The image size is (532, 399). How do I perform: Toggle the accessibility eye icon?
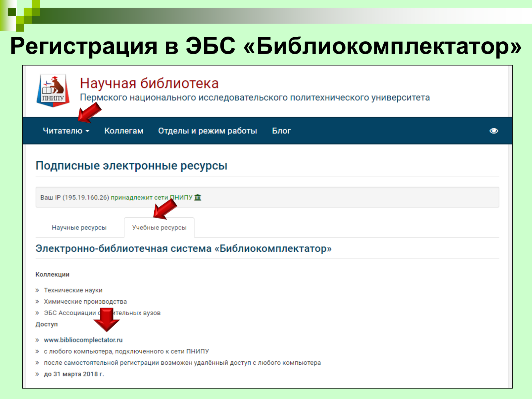(494, 131)
